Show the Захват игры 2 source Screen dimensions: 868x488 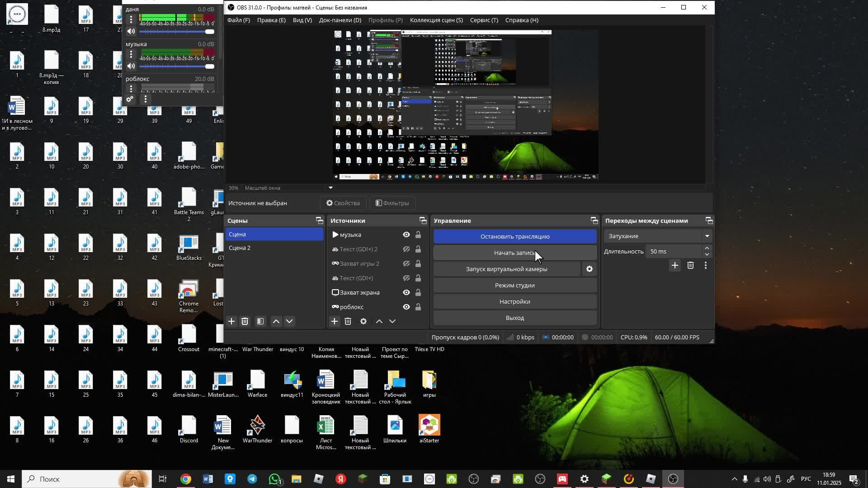pos(406,263)
